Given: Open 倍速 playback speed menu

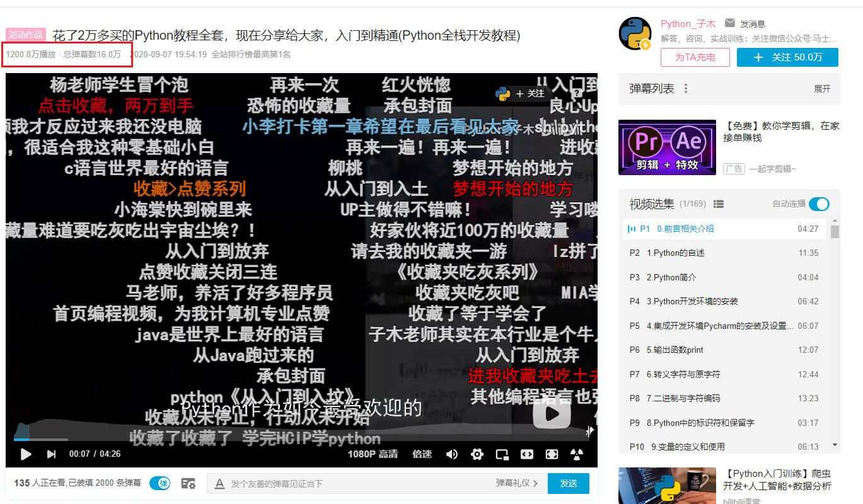Looking at the screenshot, I should [422, 454].
